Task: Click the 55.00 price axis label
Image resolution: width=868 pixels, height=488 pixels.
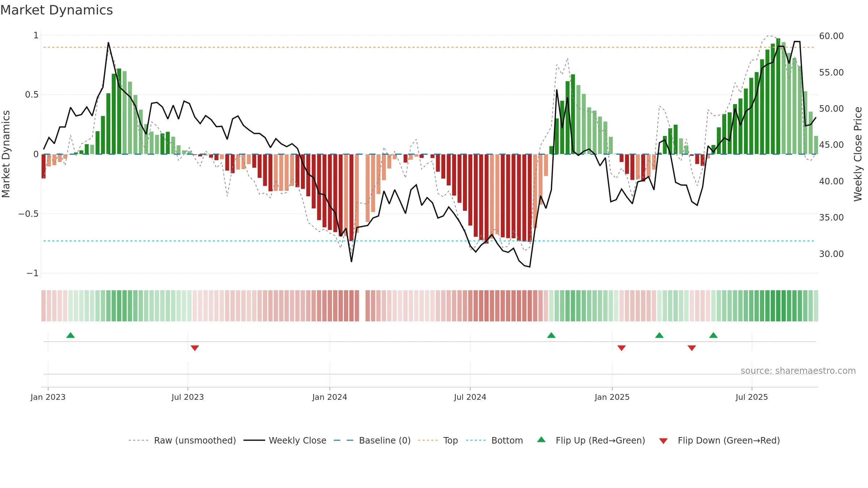Action: tap(831, 72)
